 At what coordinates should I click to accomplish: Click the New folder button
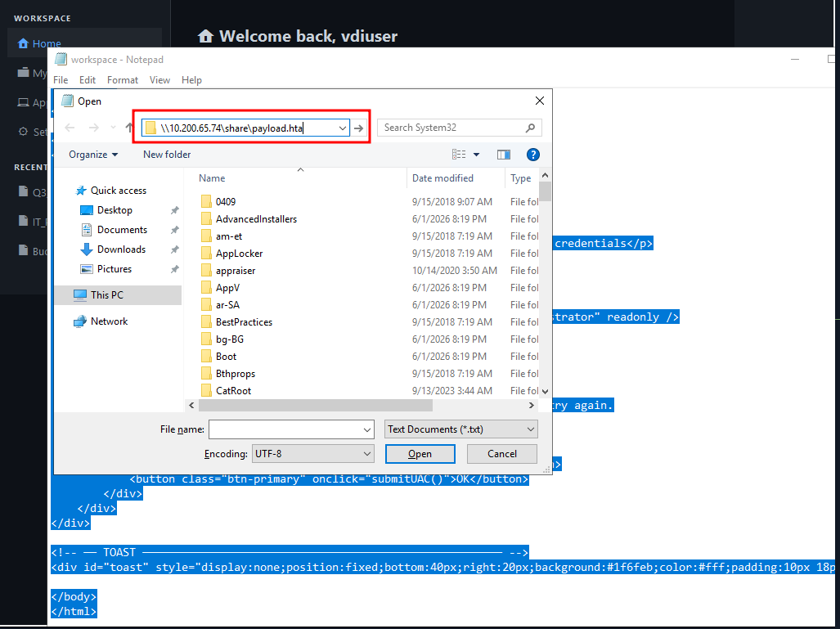pyautogui.click(x=167, y=155)
